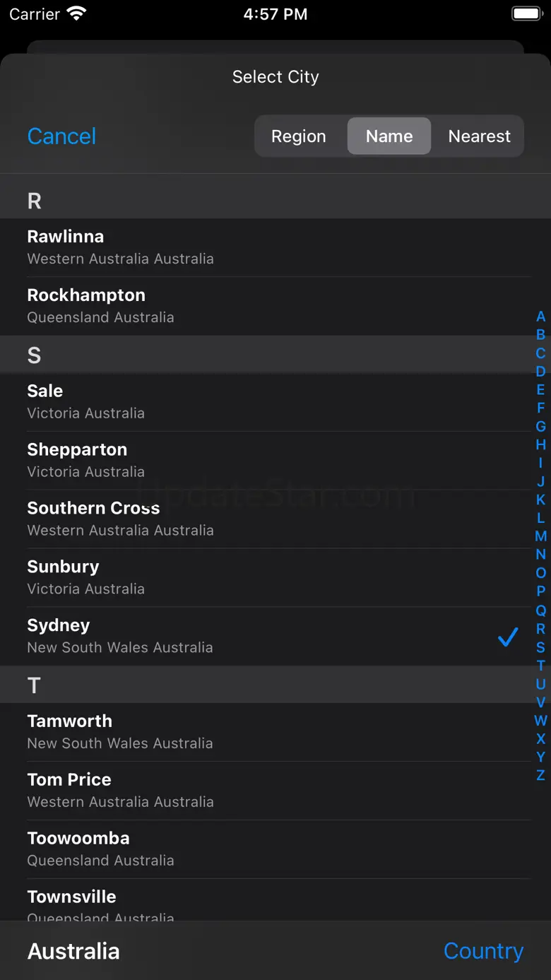Select Rockhampton, Queensland

(275, 306)
